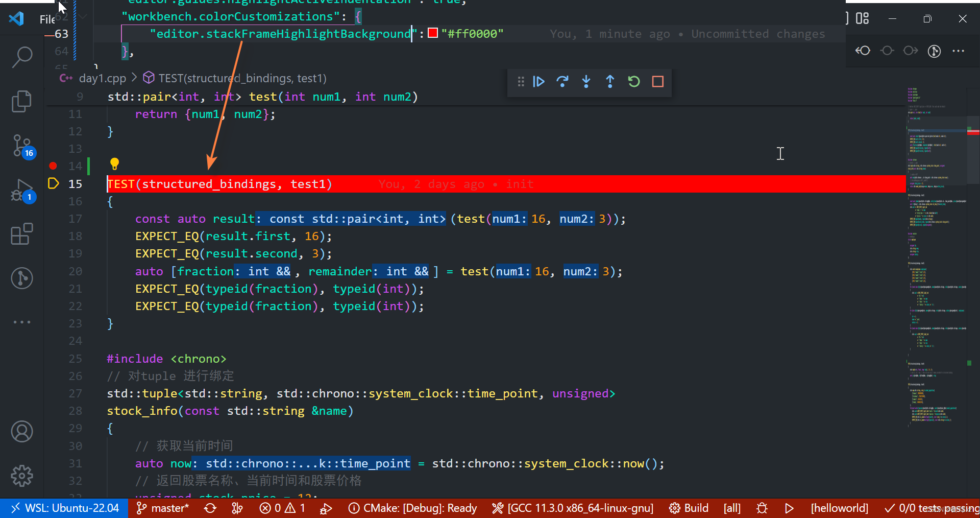Open the Search view in activity bar
This screenshot has width=980, height=518.
[x=22, y=57]
